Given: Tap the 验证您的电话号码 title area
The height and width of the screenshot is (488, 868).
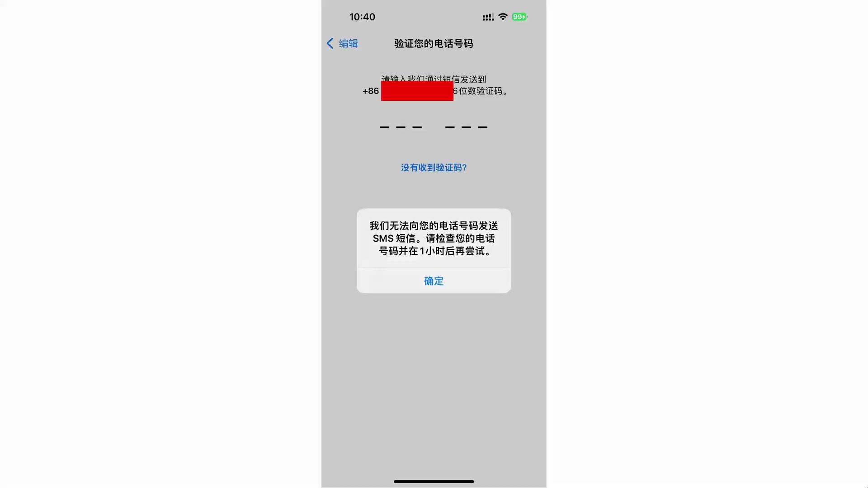Looking at the screenshot, I should pyautogui.click(x=434, y=43).
